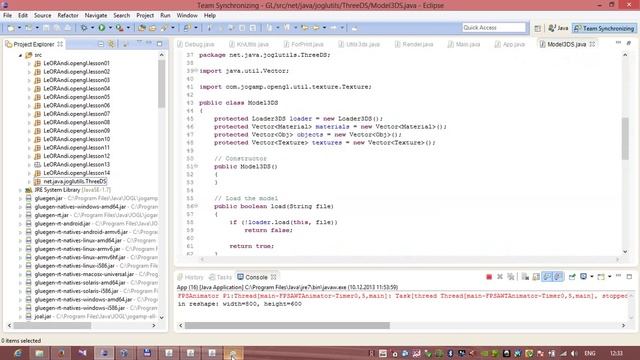
Task: Click the Search flashlight toolbar icon
Action: click(x=164, y=28)
